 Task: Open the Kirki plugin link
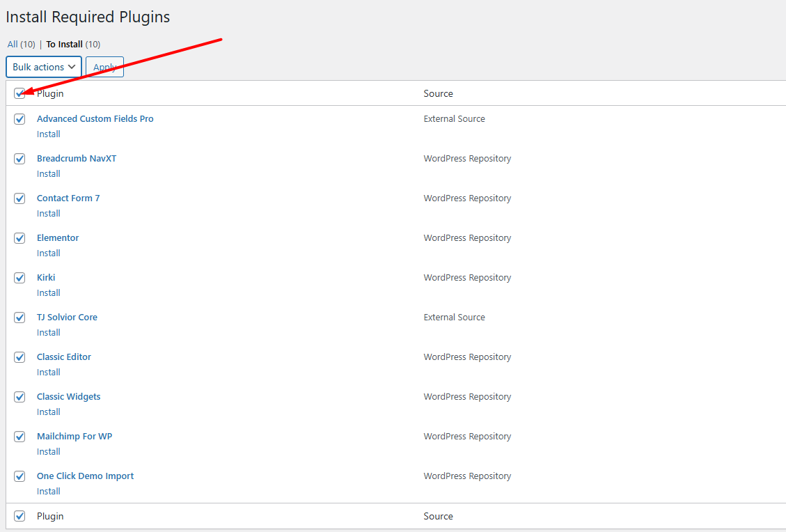pos(46,277)
